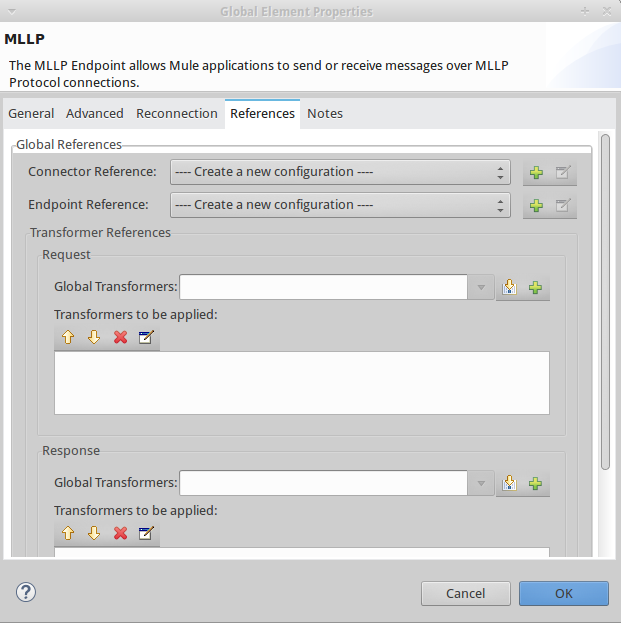Edit selected Response transformer
The width and height of the screenshot is (621, 623).
click(x=146, y=533)
